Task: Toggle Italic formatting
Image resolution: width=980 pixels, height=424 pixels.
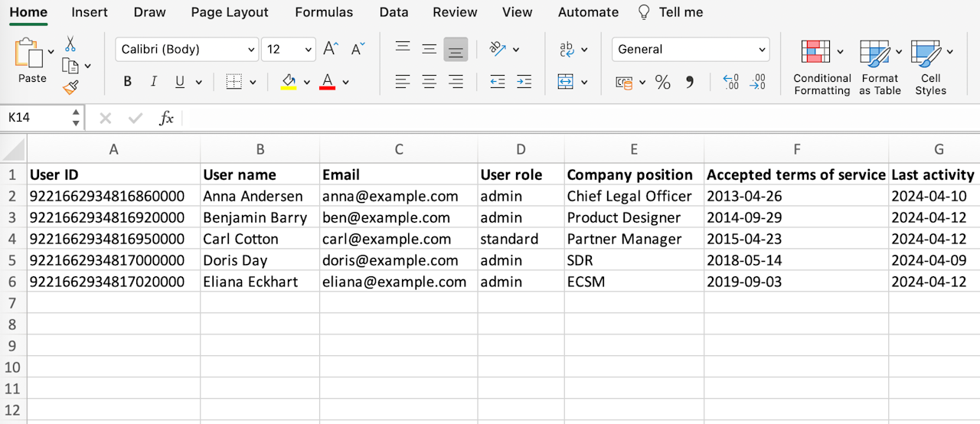Action: tap(153, 82)
